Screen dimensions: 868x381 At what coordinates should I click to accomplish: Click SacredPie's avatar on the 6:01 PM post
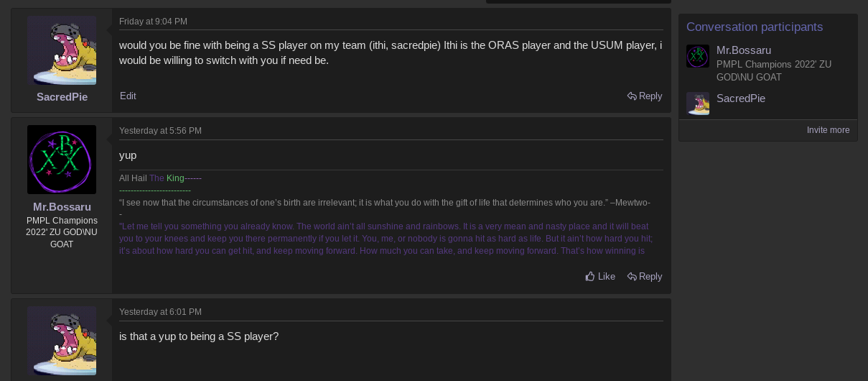pos(62,341)
